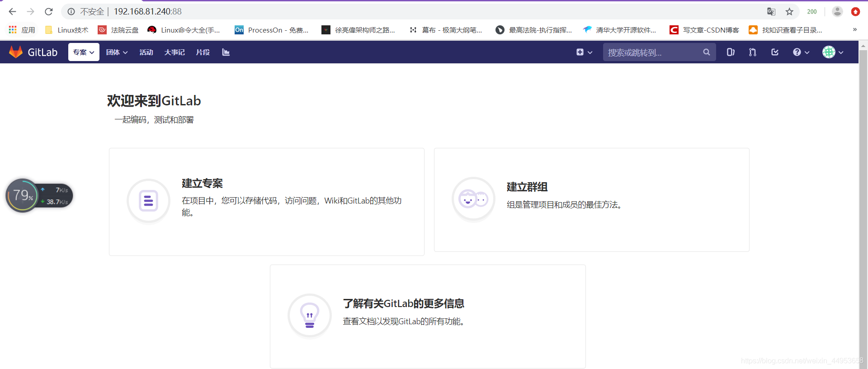Open 应用 apps bookmark
Viewport: 868px width, 369px height.
pos(22,30)
